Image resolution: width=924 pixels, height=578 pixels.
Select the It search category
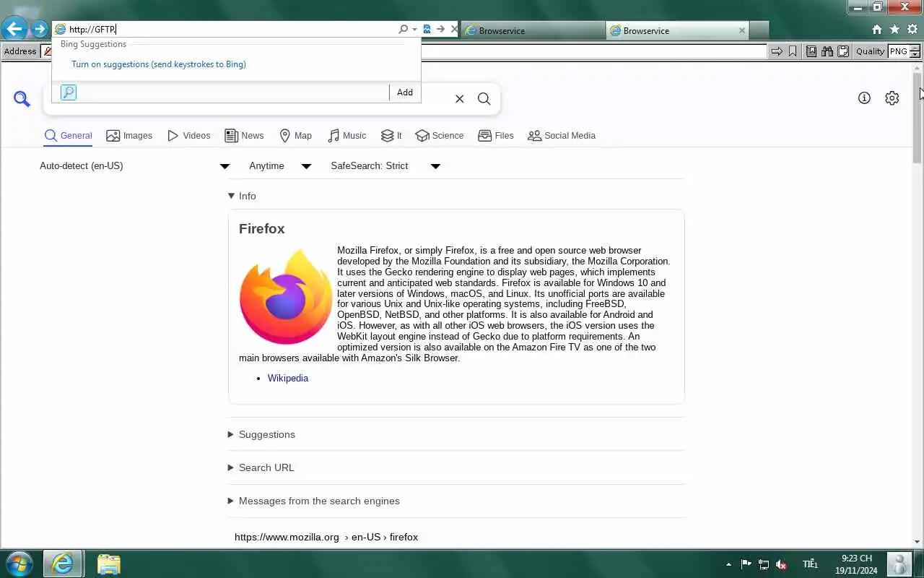click(x=392, y=136)
